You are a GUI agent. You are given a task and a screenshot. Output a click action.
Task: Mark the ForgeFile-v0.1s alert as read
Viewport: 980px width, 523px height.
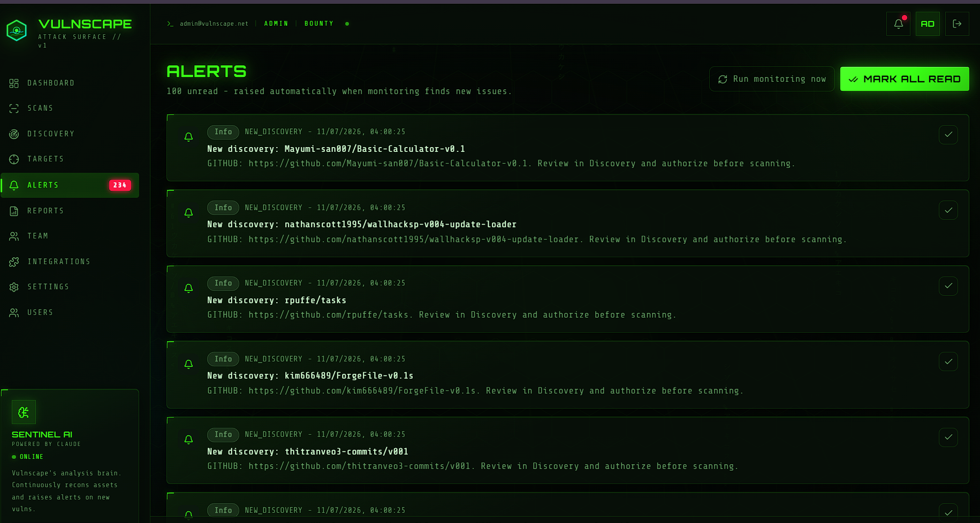948,362
